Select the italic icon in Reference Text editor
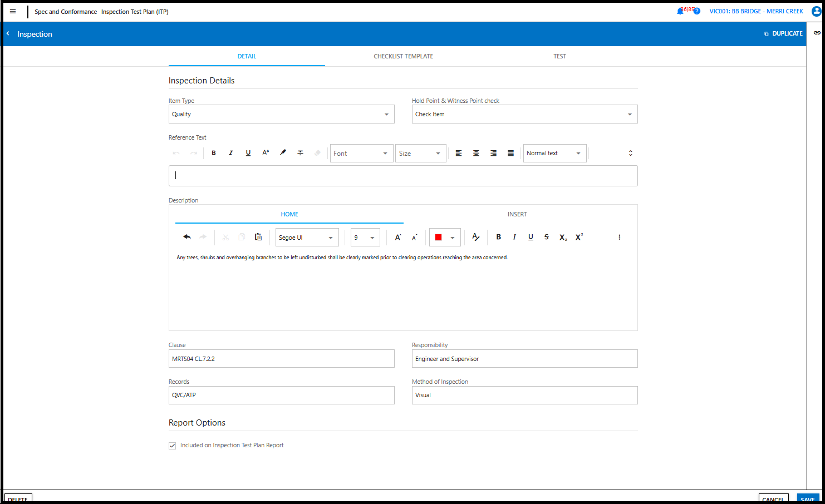The image size is (825, 504). tap(230, 152)
